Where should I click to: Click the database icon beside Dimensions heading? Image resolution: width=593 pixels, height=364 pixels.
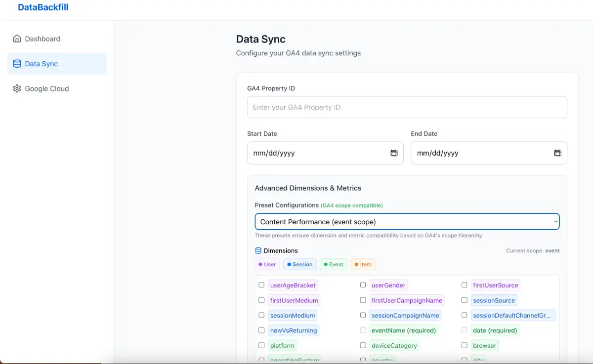(x=258, y=251)
